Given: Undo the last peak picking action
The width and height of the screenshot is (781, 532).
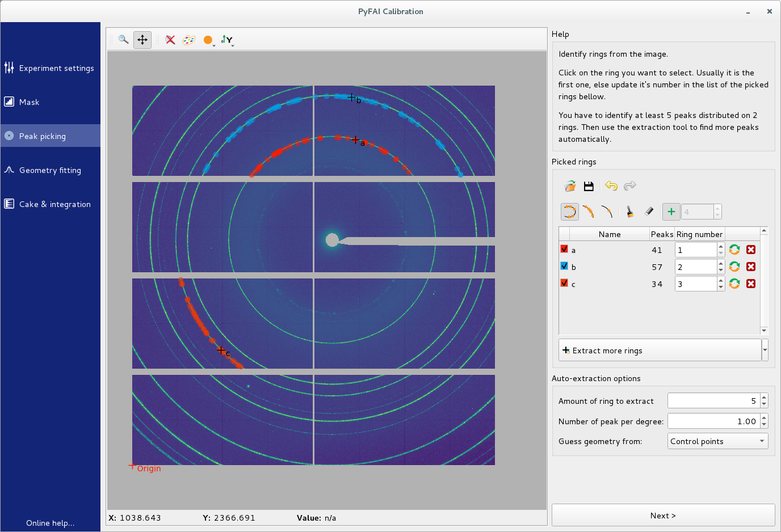Looking at the screenshot, I should (611, 185).
